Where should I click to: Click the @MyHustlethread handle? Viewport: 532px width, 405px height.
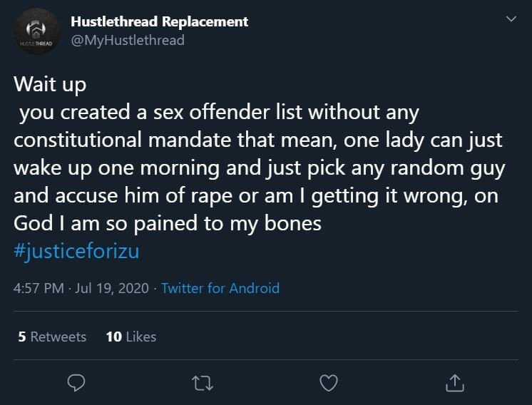tap(128, 41)
